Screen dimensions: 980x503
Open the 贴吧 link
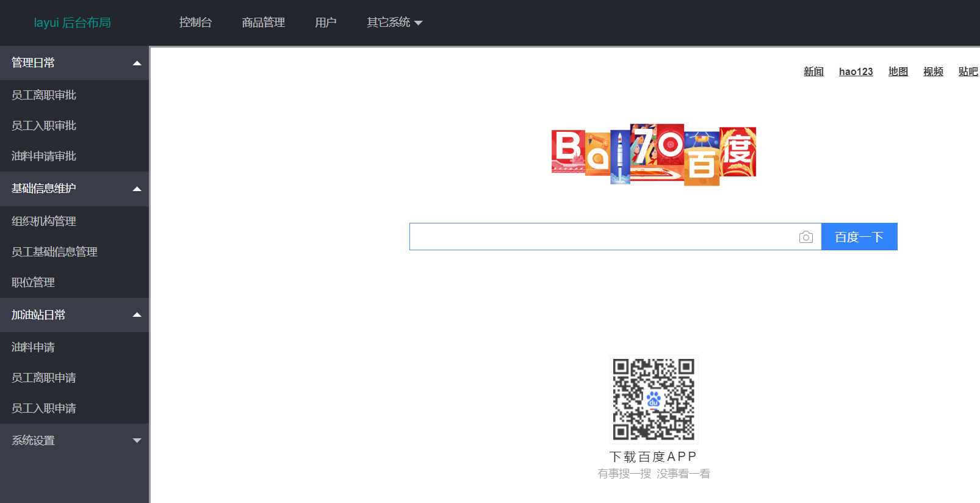(x=968, y=71)
